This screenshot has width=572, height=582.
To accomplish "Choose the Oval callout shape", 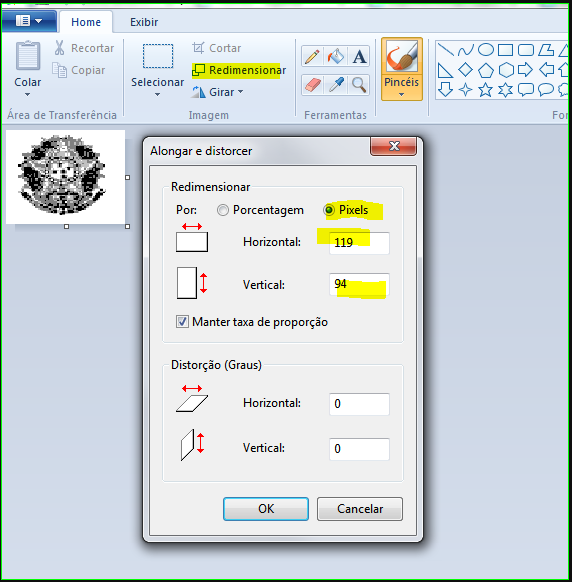I will (546, 89).
